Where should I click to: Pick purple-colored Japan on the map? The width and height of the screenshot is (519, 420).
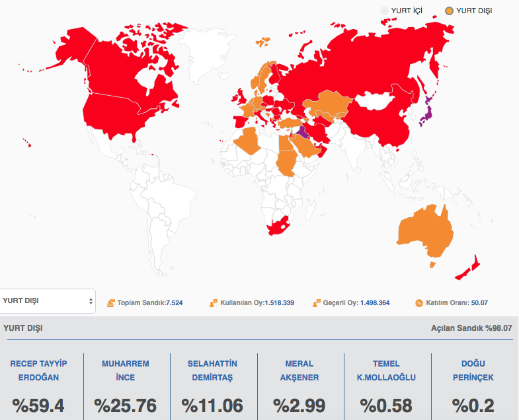(426, 114)
